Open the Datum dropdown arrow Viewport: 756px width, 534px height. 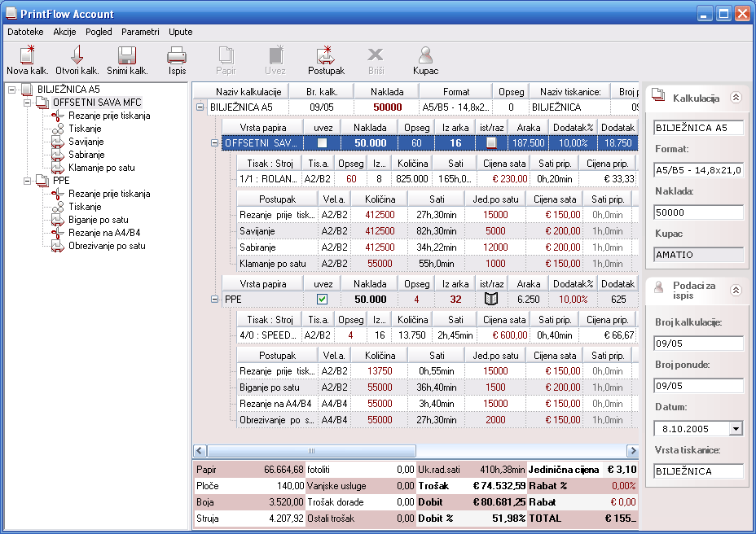coord(736,428)
